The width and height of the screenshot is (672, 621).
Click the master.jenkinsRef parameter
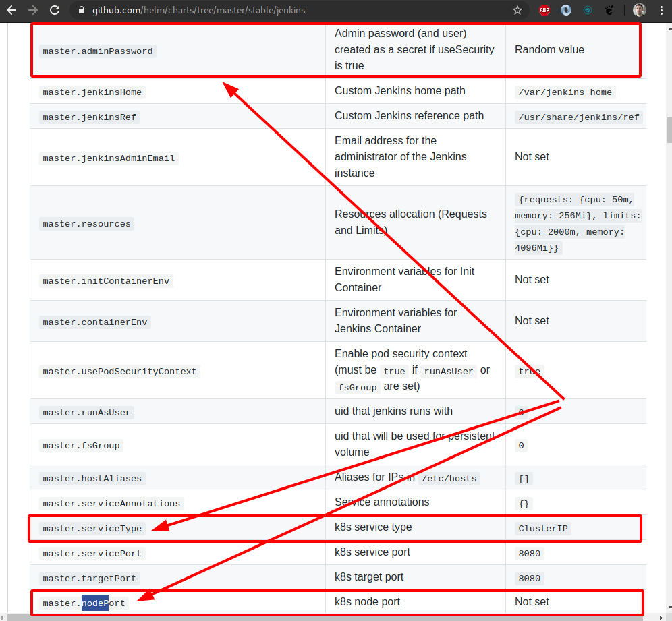pyautogui.click(x=90, y=117)
